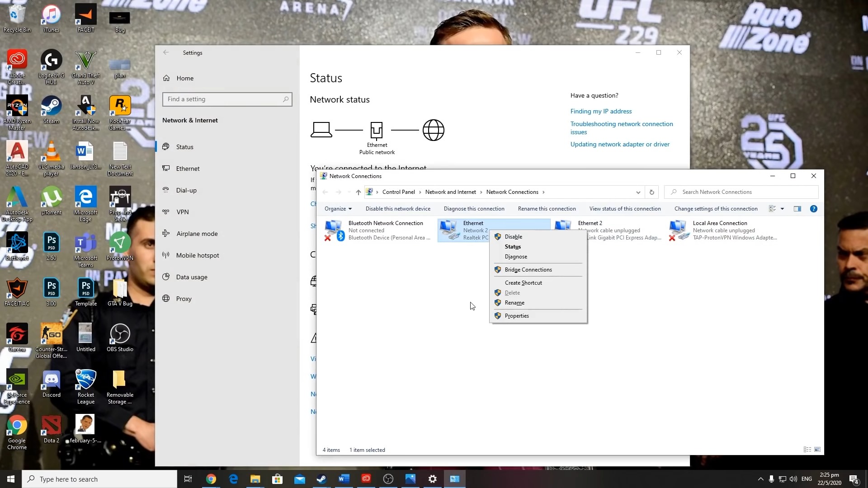Select Create Shortcut in context menu
This screenshot has width=868, height=488.
523,283
